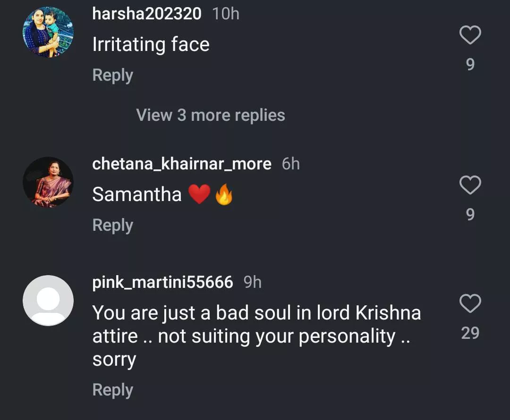Screen dimensions: 510x420
Task: Open pink_martini55666's default avatar icon
Action: tap(48, 301)
